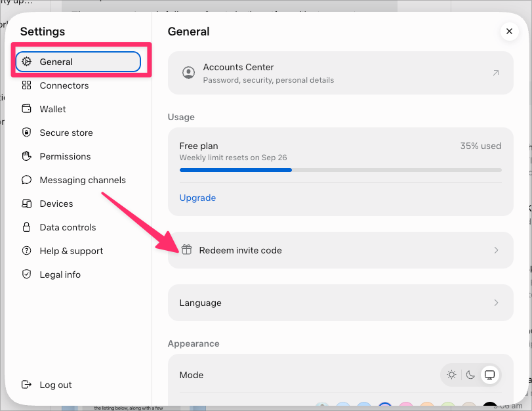Click the weekly usage progress bar
The width and height of the screenshot is (532, 411).
340,170
